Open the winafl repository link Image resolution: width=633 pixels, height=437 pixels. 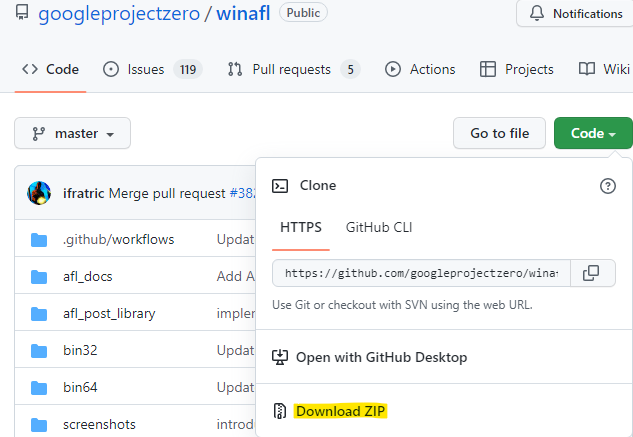(243, 13)
